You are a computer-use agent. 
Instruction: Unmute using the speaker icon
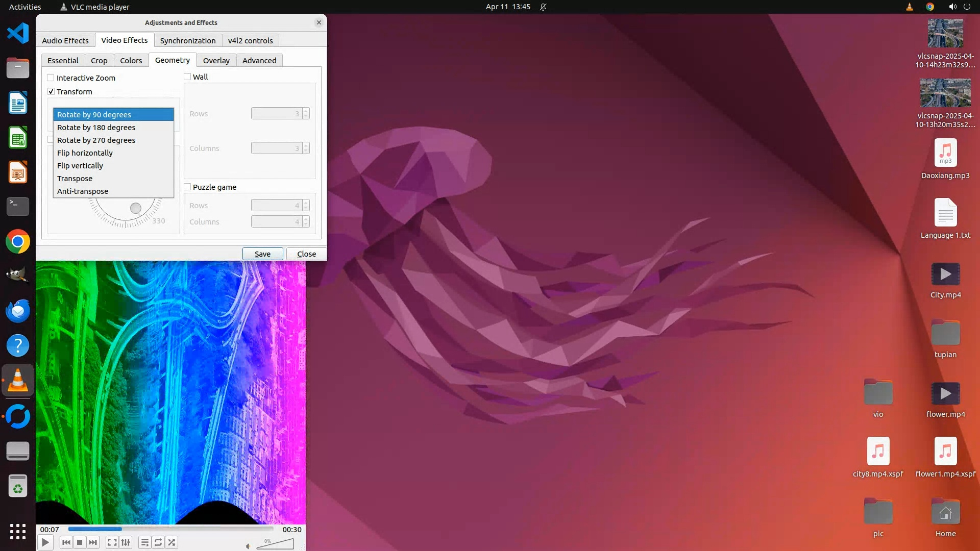pos(248,546)
